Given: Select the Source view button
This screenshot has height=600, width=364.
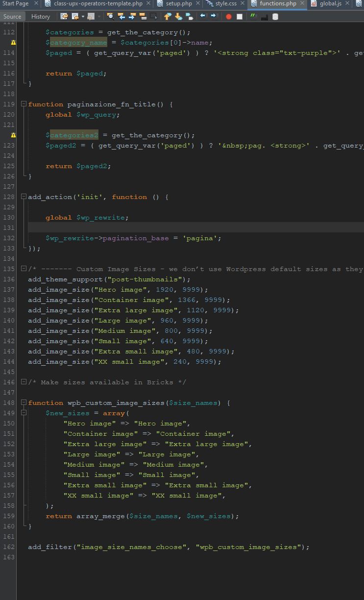Looking at the screenshot, I should pyautogui.click(x=12, y=16).
